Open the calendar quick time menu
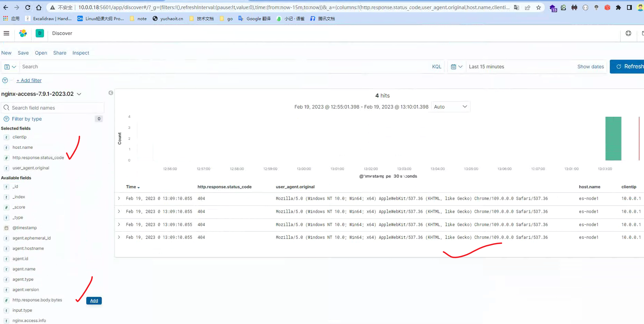This screenshot has width=644, height=324. pyautogui.click(x=456, y=67)
